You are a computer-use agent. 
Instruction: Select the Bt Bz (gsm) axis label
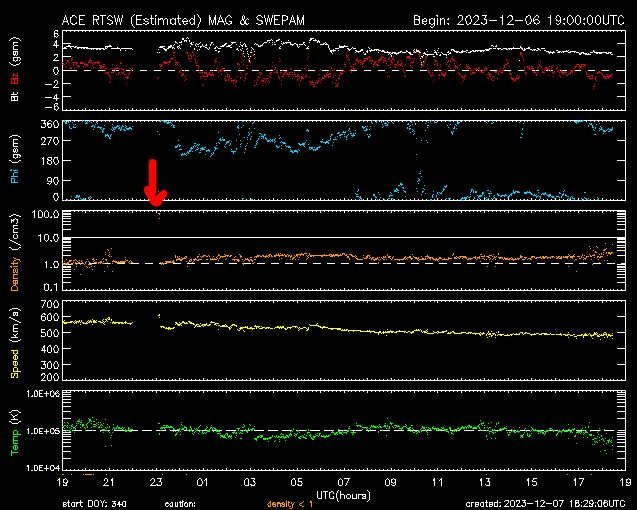[16, 67]
